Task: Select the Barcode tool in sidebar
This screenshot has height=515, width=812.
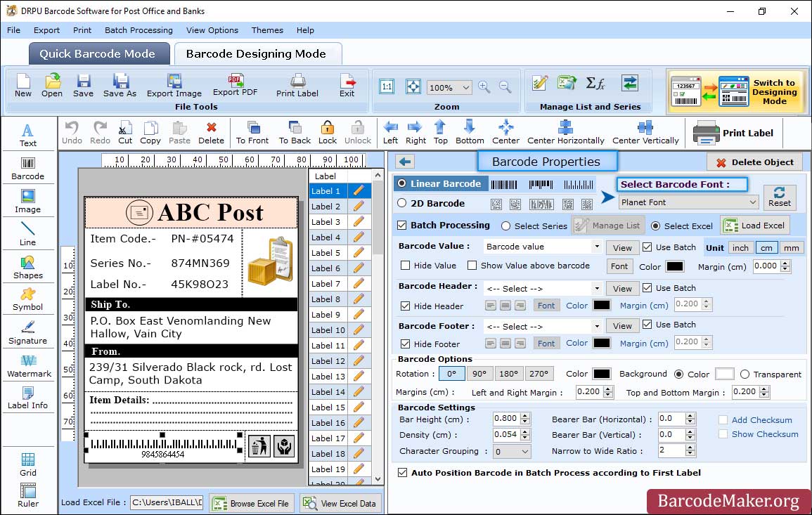Action: click(28, 169)
